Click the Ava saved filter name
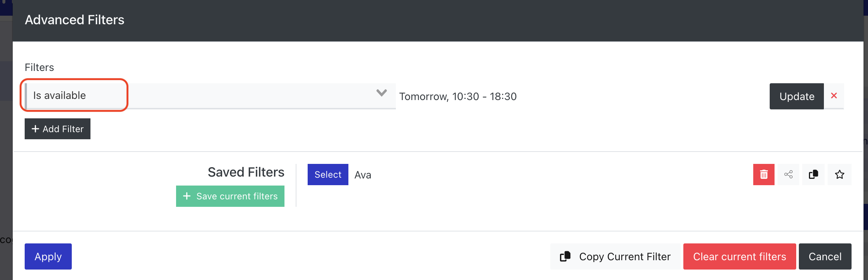The image size is (868, 280). [x=363, y=175]
